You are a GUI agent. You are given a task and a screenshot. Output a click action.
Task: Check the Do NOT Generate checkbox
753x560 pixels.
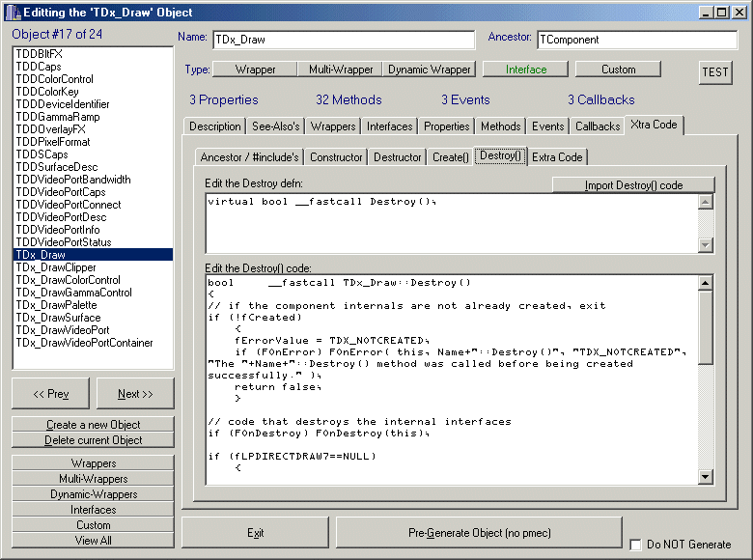click(636, 545)
